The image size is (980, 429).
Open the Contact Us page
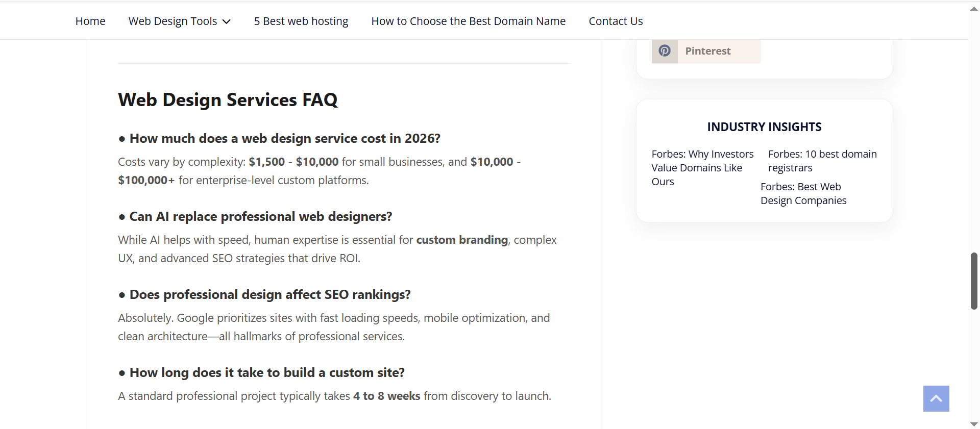click(x=616, y=21)
